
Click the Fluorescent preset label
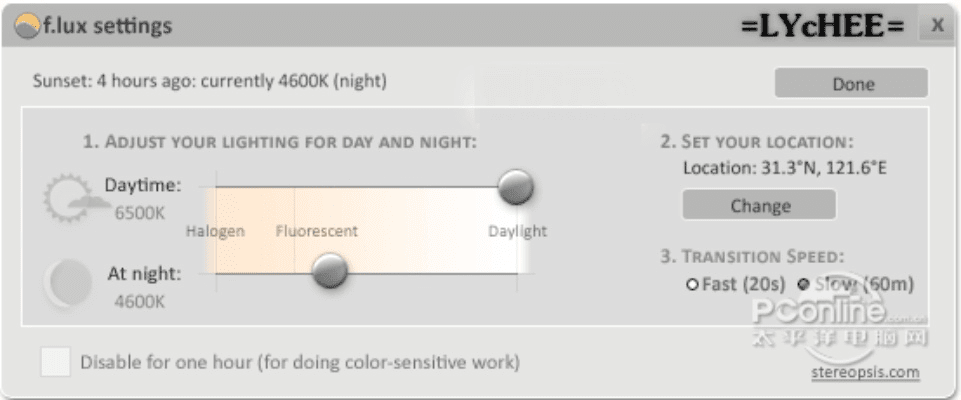(x=316, y=231)
